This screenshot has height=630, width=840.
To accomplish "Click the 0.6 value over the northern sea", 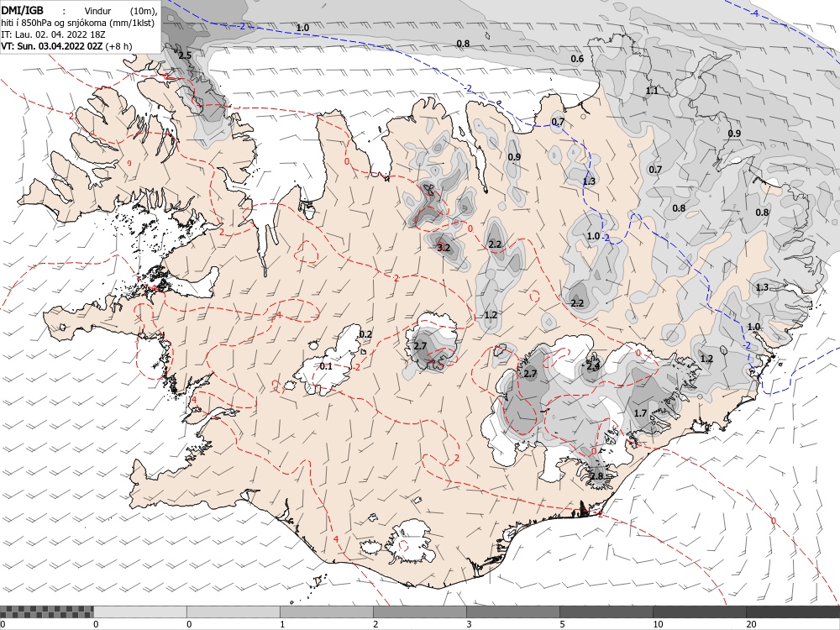I will 577,59.
